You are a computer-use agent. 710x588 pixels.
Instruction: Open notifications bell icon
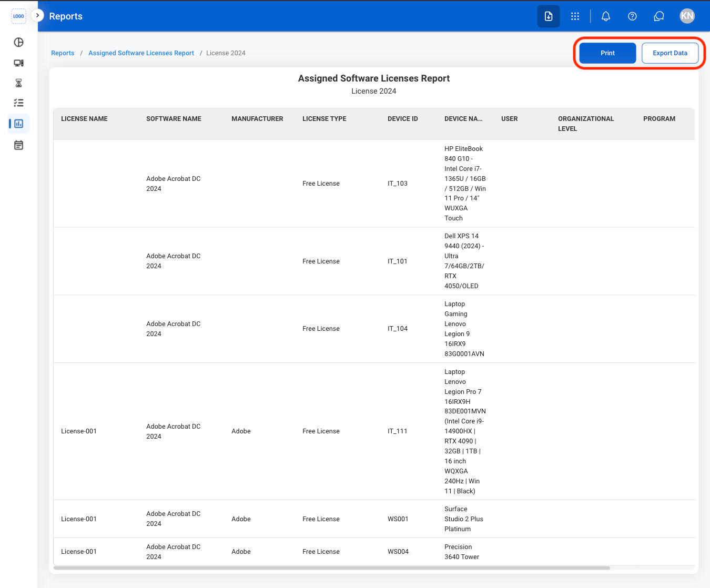(606, 16)
